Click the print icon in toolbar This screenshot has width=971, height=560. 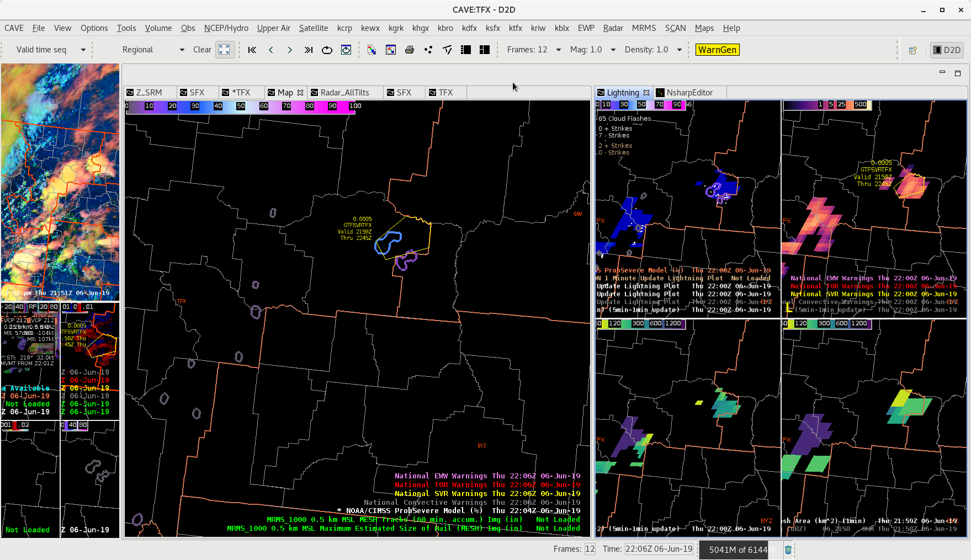[x=410, y=50]
